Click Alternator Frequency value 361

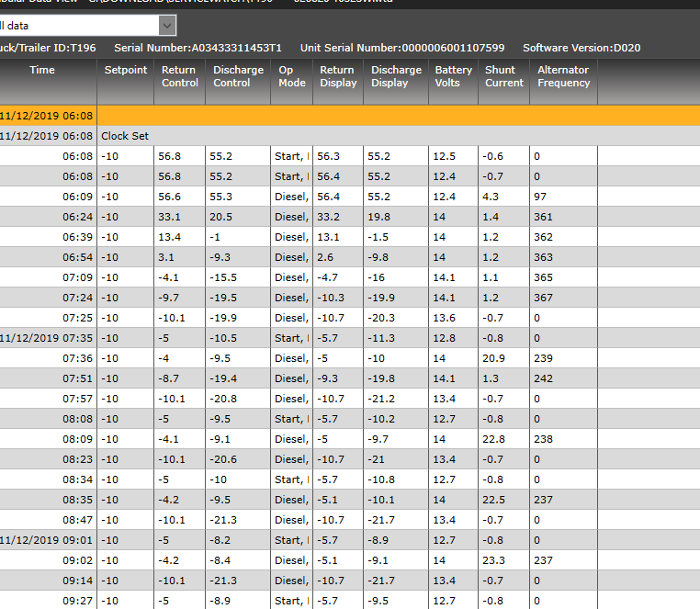pos(543,217)
